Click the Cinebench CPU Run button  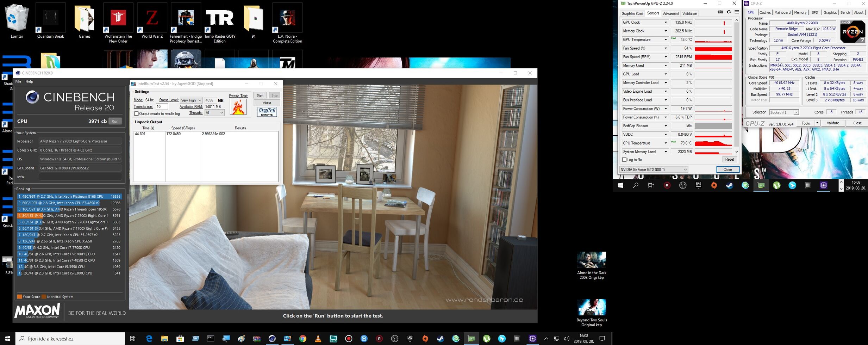point(115,121)
